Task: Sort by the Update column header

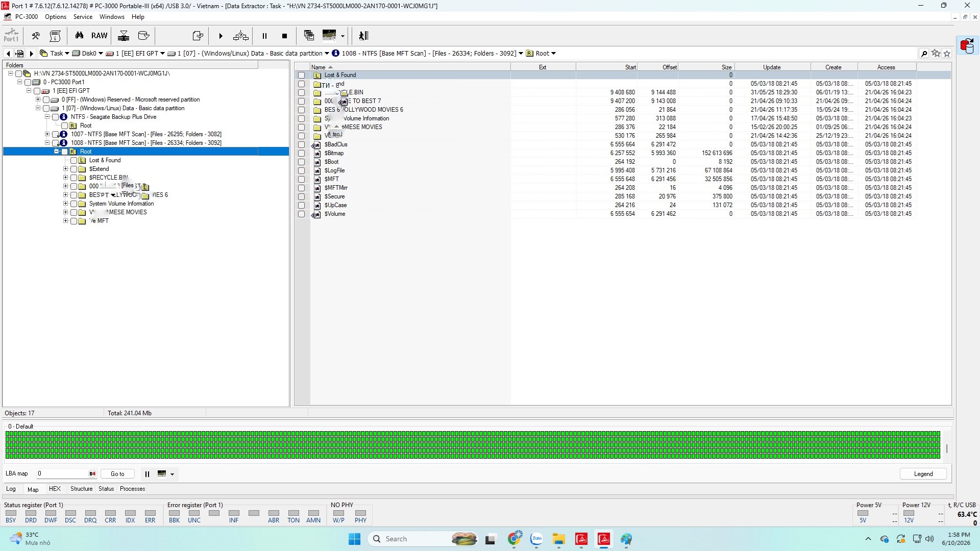Action: 772,67
